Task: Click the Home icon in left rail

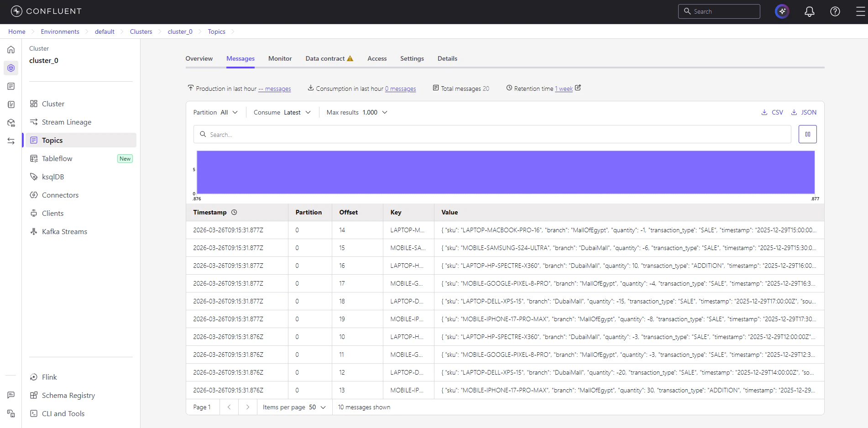Action: coord(11,50)
